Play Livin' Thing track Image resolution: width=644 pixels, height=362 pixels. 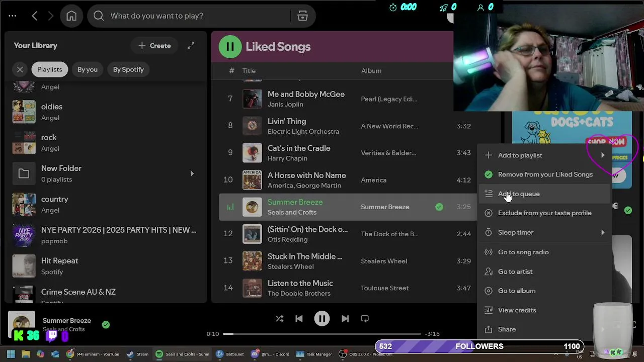[x=287, y=121]
